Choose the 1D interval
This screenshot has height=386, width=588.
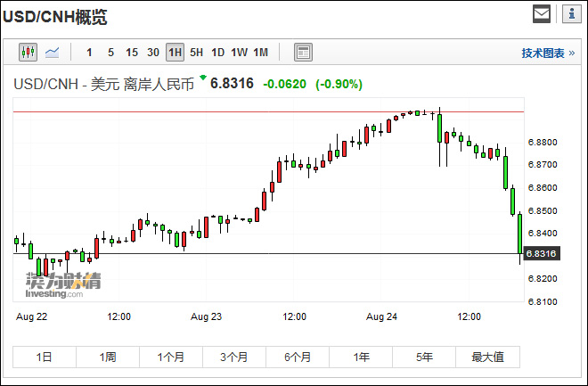[218, 53]
